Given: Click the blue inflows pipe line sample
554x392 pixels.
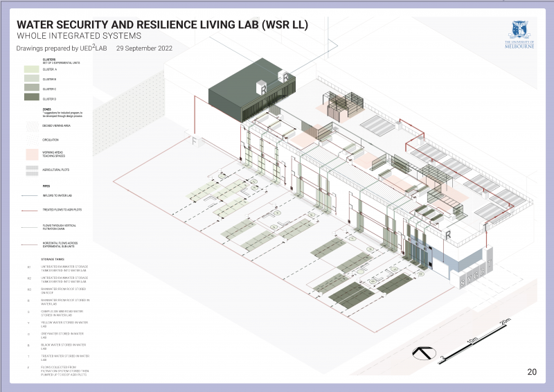Looking at the screenshot, I should click(29, 195).
